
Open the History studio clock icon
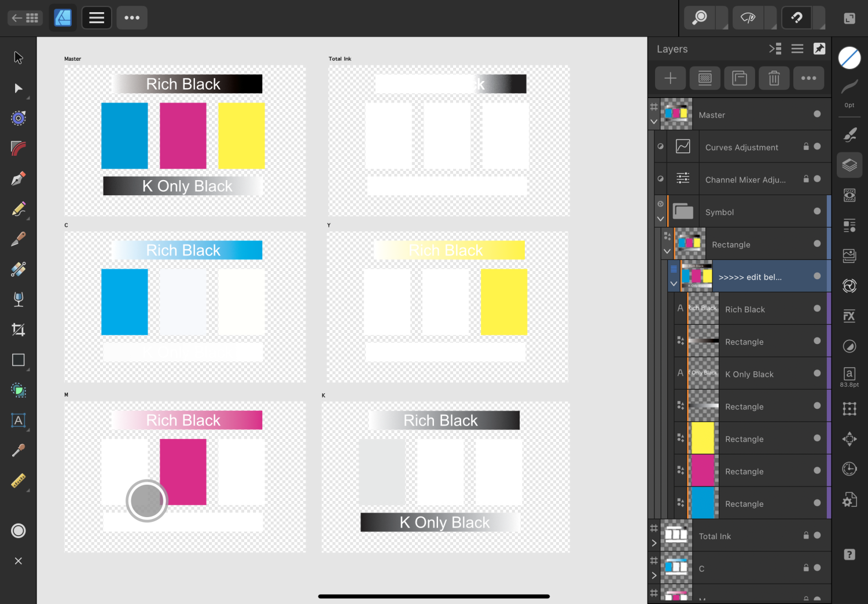849,468
